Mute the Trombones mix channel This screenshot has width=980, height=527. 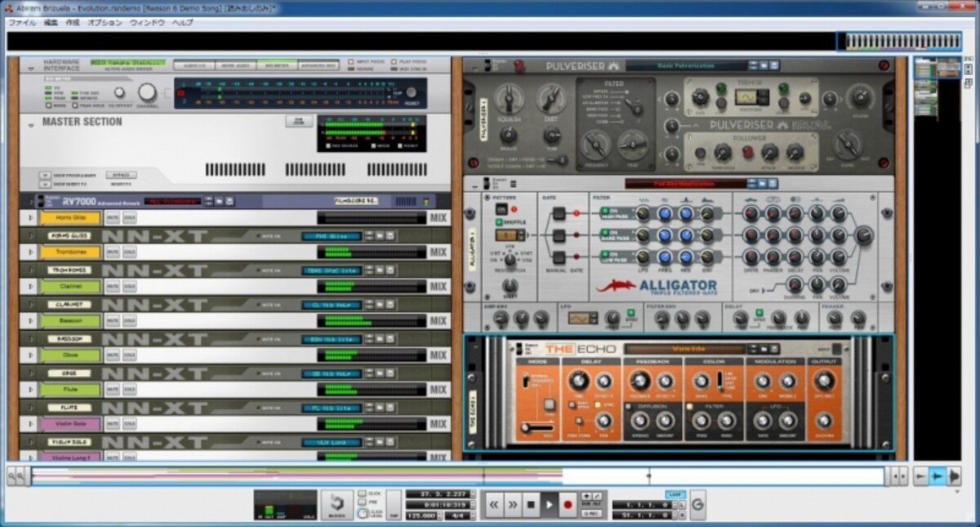(112, 252)
